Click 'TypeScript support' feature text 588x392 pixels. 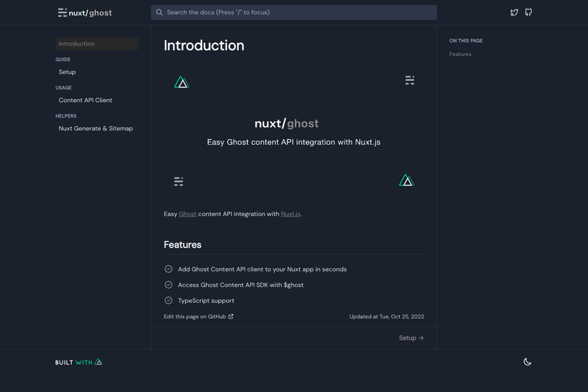point(206,301)
